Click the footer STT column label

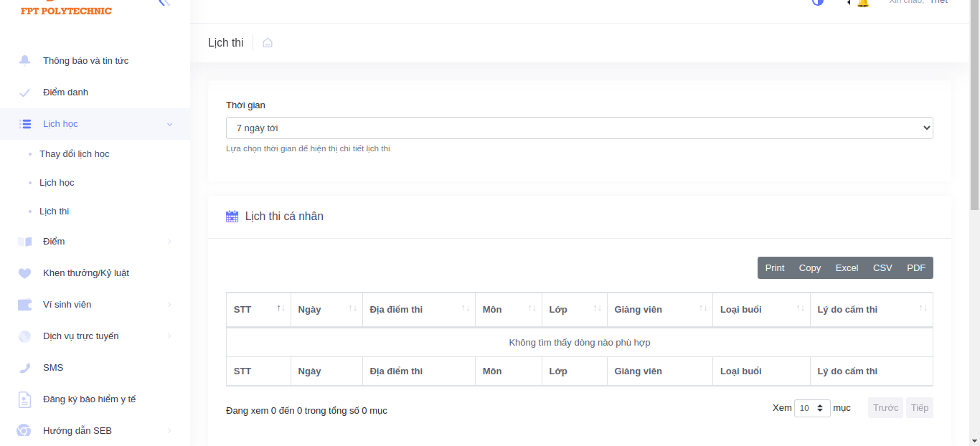tap(242, 371)
